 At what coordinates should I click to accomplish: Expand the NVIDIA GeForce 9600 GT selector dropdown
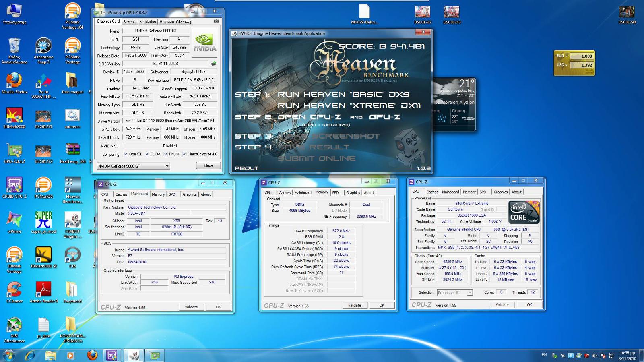point(133,166)
